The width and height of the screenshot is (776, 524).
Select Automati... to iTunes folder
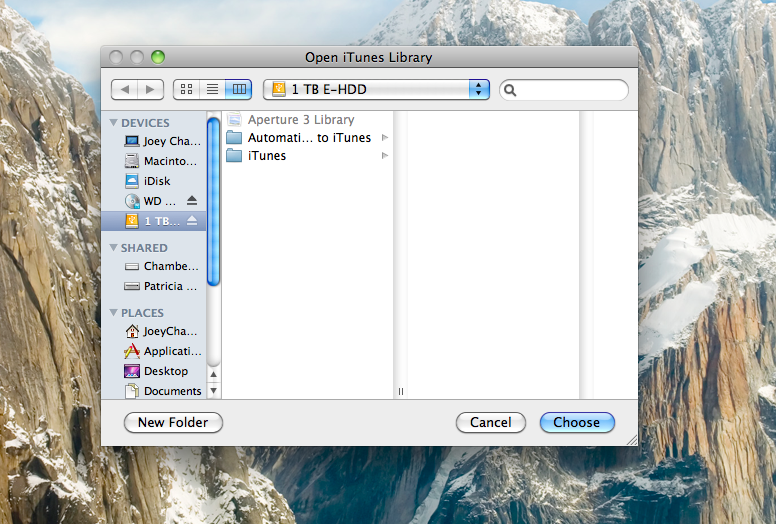tap(307, 138)
